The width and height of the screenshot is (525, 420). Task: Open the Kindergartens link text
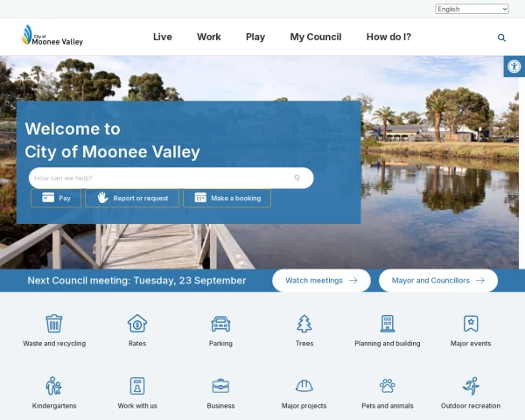pos(54,406)
